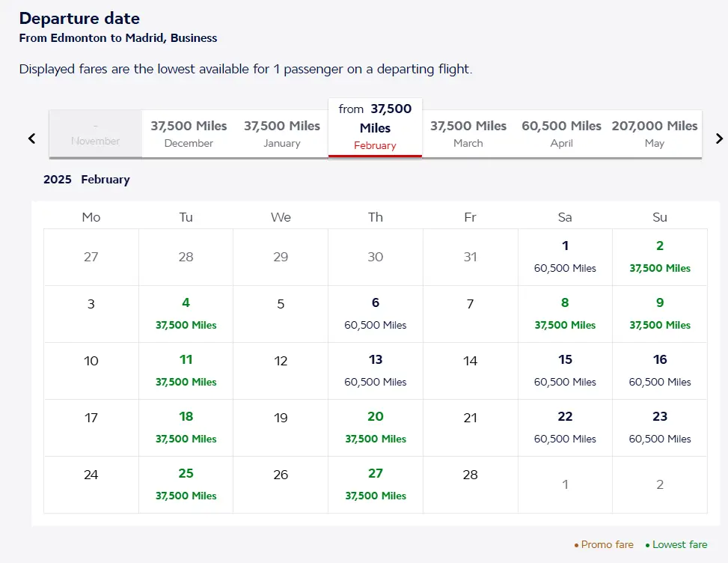Select the December month tab
Image resolution: width=728 pixels, height=563 pixels.
189,134
